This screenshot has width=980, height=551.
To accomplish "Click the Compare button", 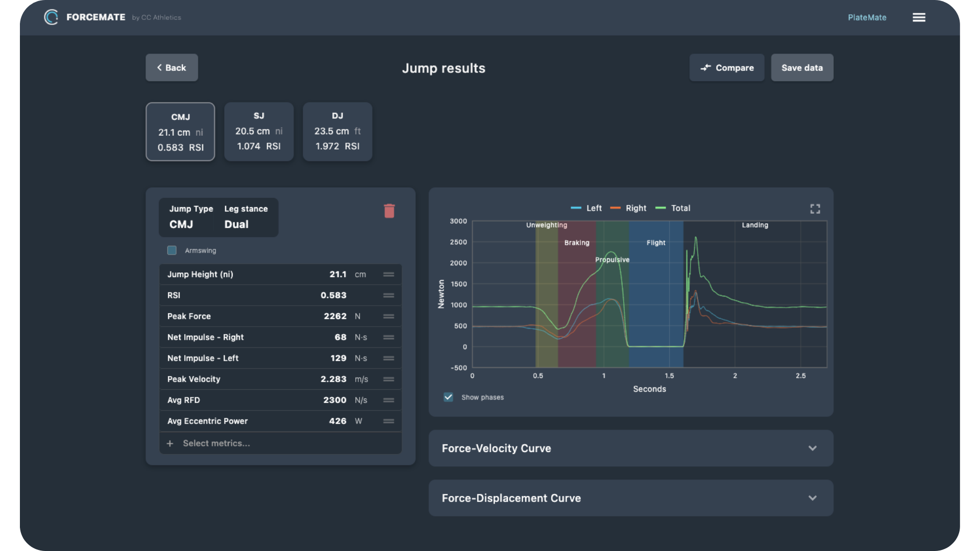I will (726, 68).
